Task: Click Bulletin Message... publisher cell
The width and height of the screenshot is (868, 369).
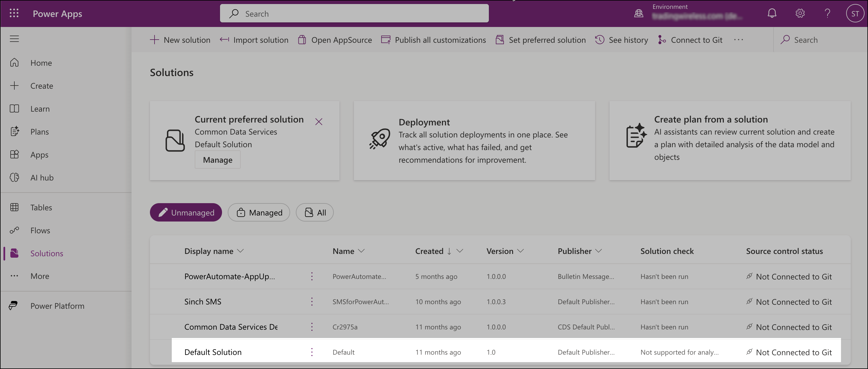Action: click(586, 276)
